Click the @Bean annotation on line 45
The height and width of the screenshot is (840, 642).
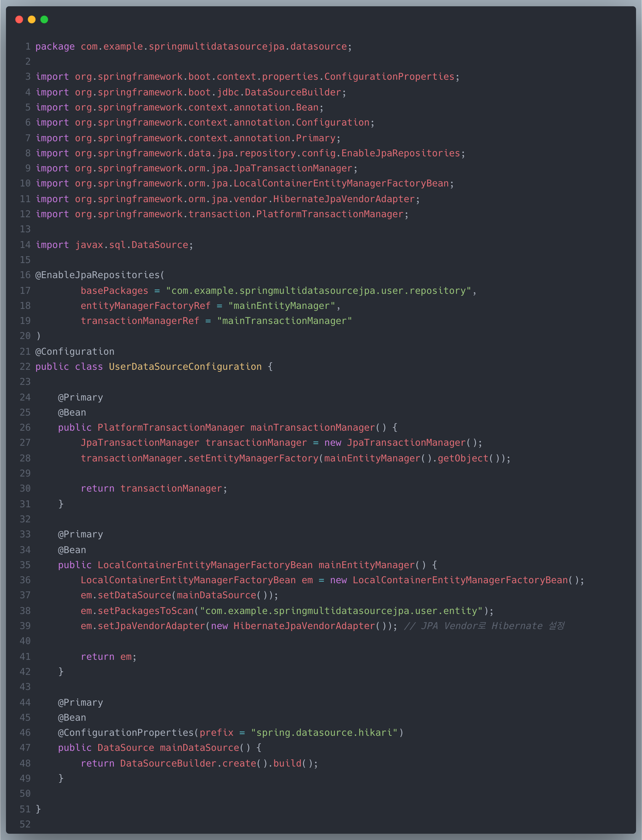(x=72, y=718)
